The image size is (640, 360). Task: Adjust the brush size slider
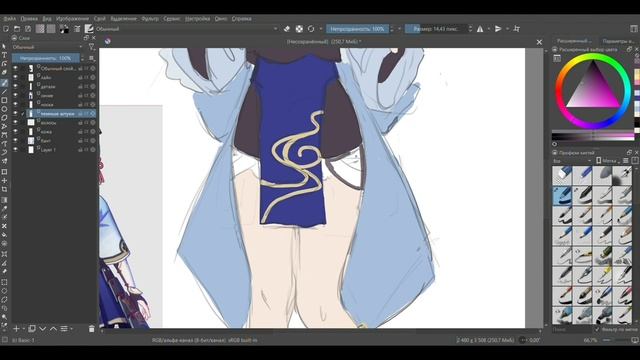click(436, 29)
